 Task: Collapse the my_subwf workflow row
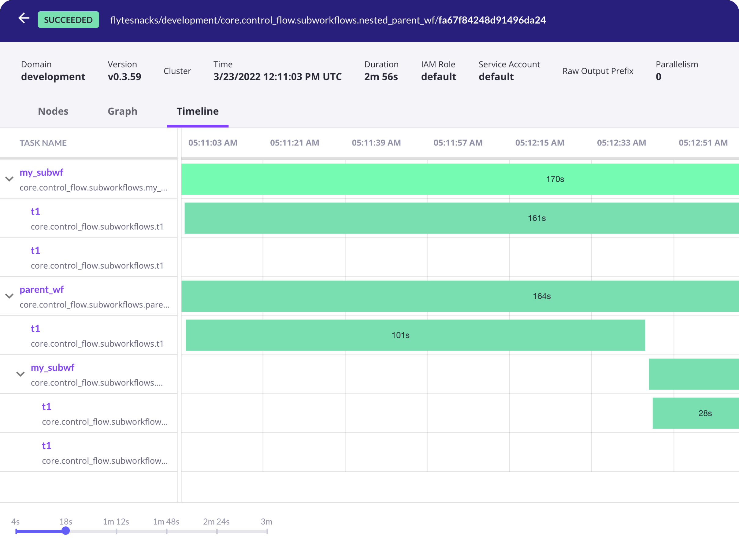click(x=9, y=179)
